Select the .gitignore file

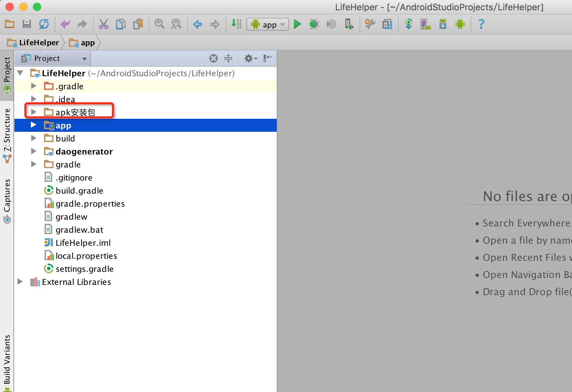coord(146,177)
